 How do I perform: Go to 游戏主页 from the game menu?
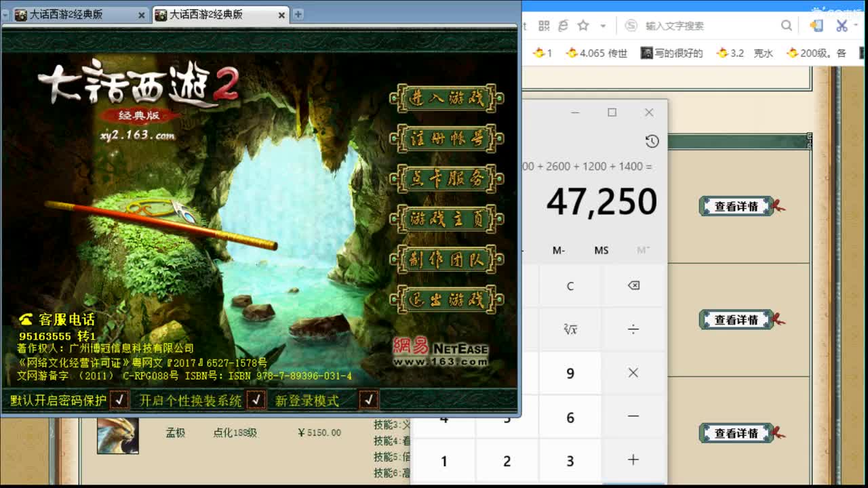(447, 219)
